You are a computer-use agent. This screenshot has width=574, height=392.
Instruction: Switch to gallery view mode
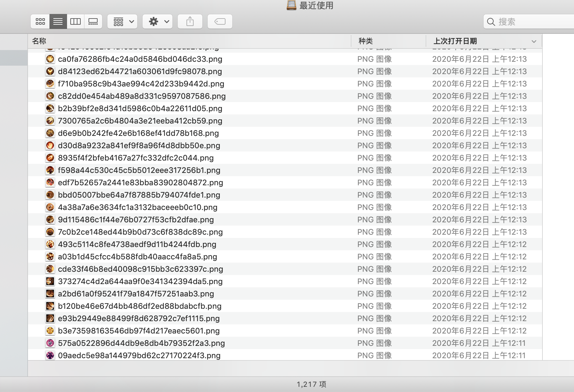click(93, 21)
